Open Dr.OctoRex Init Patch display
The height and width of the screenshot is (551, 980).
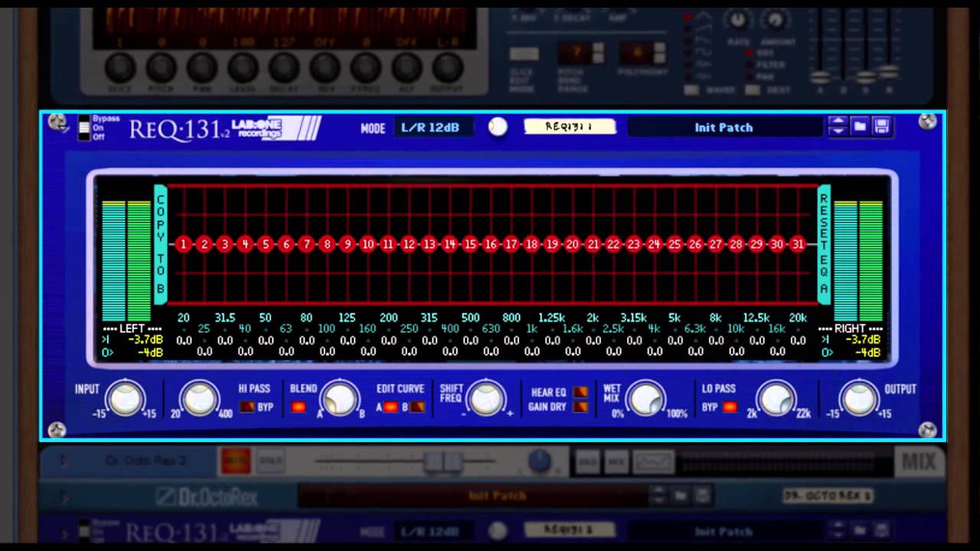472,496
